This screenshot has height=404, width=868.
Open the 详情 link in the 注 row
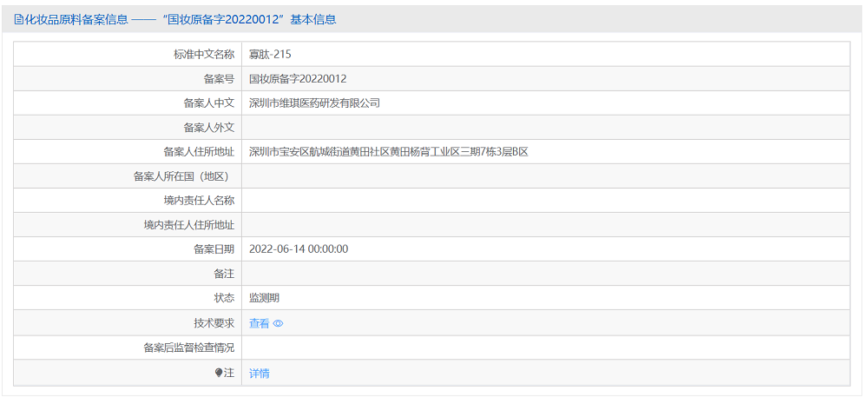pos(259,374)
